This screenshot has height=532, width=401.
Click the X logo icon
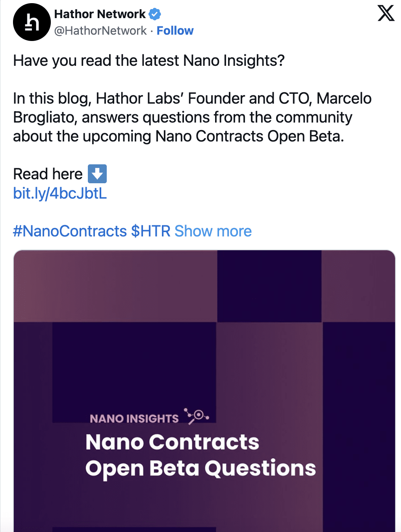tap(386, 13)
